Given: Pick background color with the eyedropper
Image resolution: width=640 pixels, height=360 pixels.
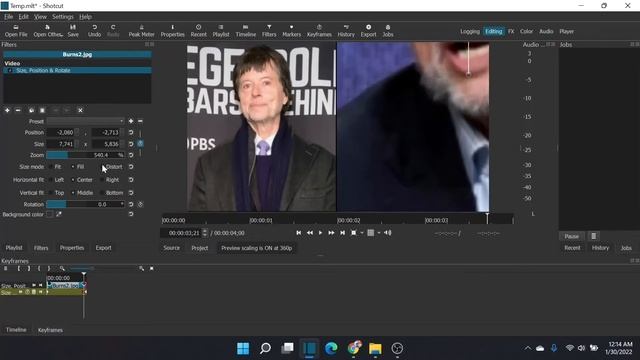Looking at the screenshot, I should pyautogui.click(x=59, y=214).
